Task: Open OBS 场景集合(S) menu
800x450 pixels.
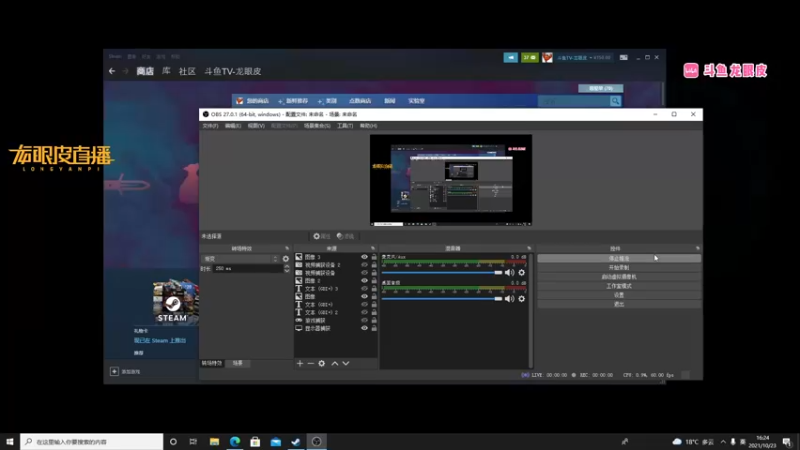Action: [x=317, y=126]
